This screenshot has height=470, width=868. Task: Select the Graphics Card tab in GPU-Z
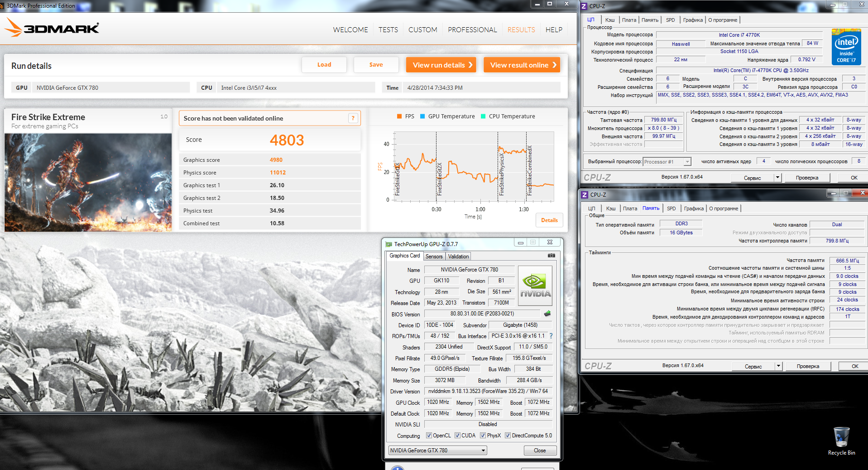[x=404, y=256]
